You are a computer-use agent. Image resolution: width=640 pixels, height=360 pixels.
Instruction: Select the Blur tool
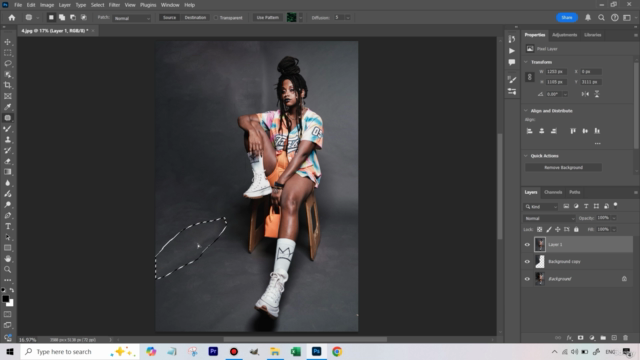(8, 183)
